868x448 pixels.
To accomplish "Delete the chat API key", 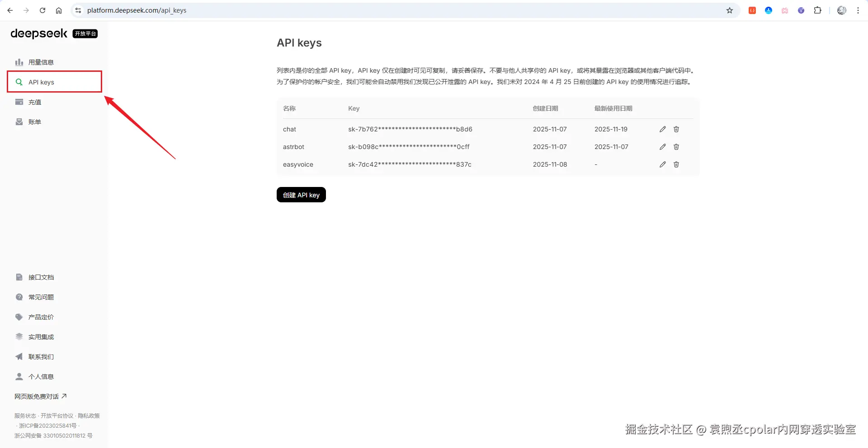I will coord(676,129).
